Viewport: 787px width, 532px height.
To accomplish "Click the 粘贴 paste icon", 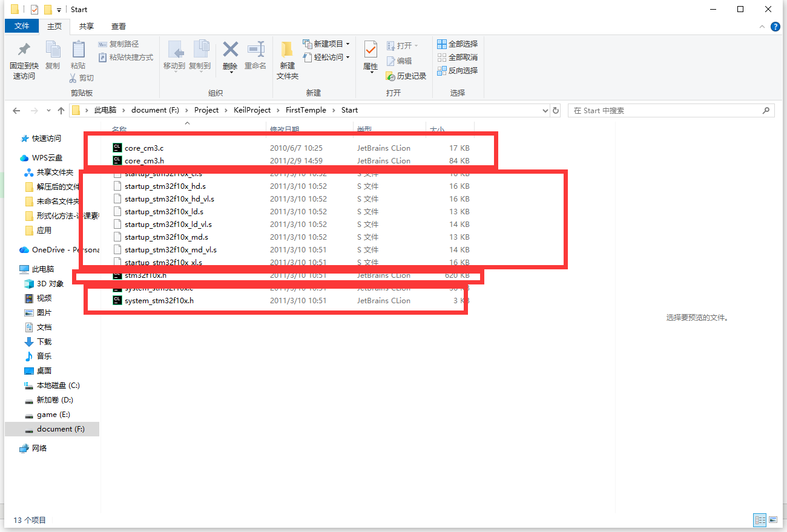I will pyautogui.click(x=78, y=50).
